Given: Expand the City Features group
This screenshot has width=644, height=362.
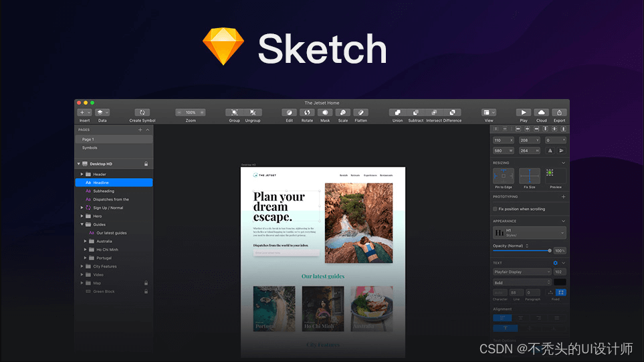Looking at the screenshot, I should tap(82, 266).
